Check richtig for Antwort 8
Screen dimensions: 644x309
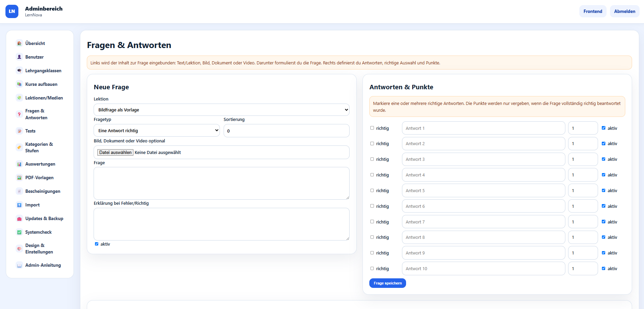pos(372,237)
